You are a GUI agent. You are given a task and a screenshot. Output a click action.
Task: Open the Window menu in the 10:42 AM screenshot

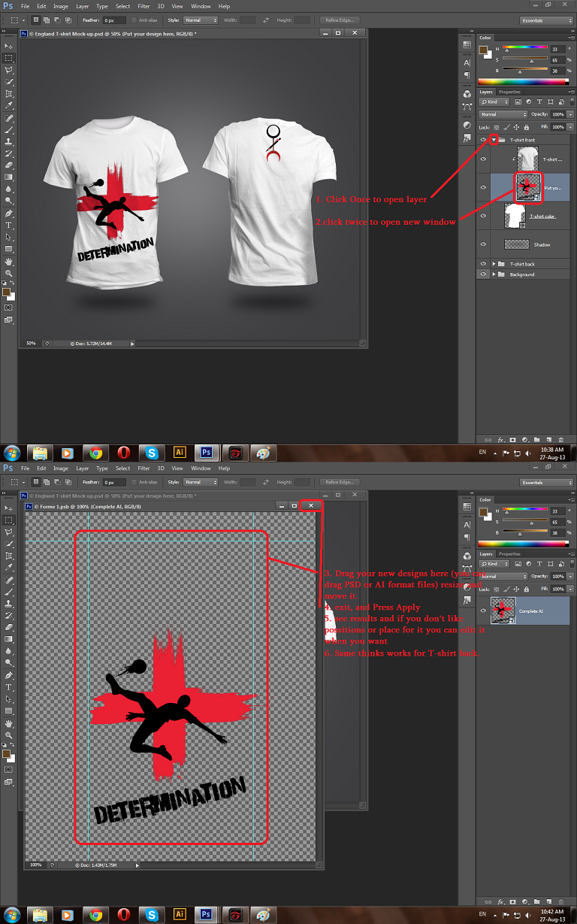point(201,468)
